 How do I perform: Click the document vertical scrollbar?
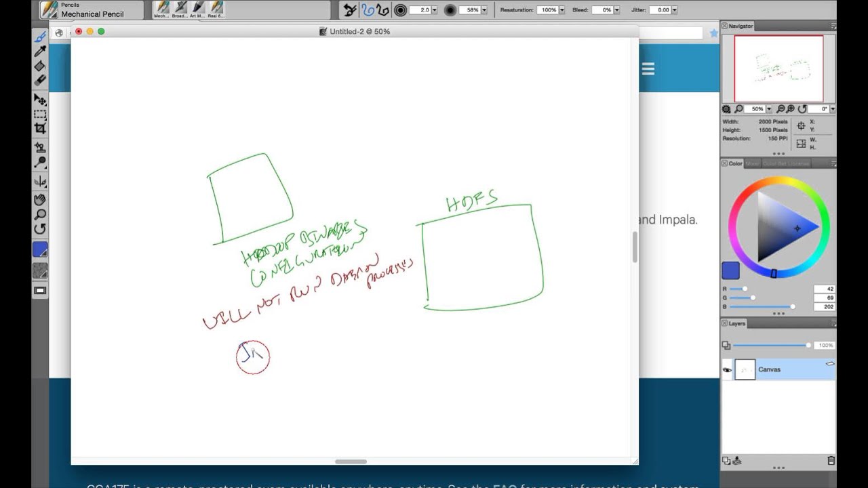[635, 247]
